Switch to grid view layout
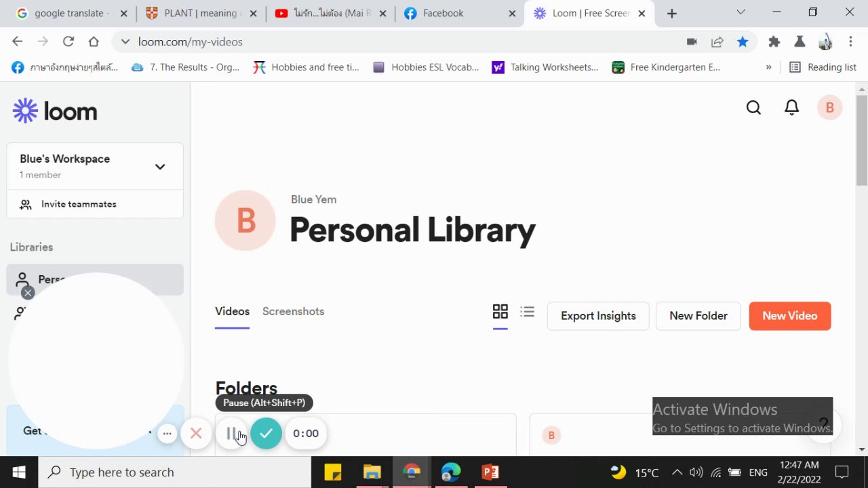This screenshot has height=488, width=868. [500, 312]
